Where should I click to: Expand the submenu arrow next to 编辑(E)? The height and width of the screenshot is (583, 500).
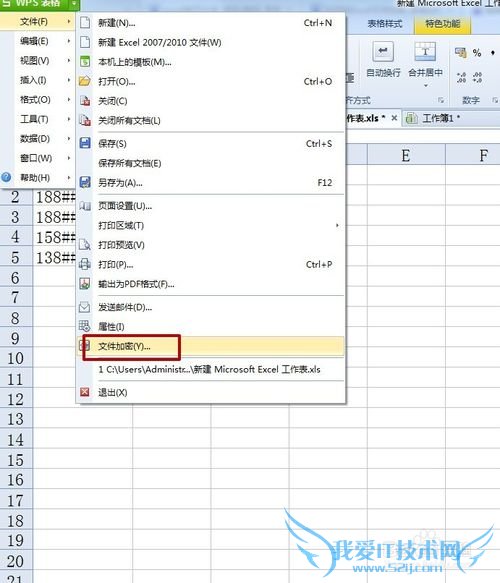pos(69,41)
